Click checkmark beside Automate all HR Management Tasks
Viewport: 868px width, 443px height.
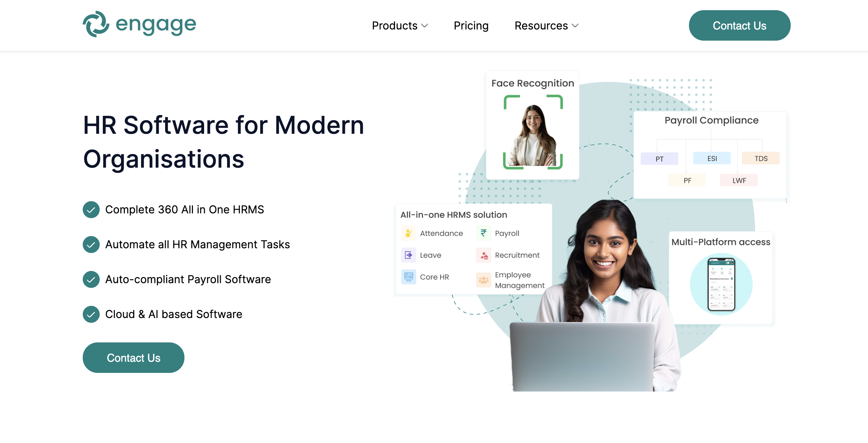click(x=91, y=245)
